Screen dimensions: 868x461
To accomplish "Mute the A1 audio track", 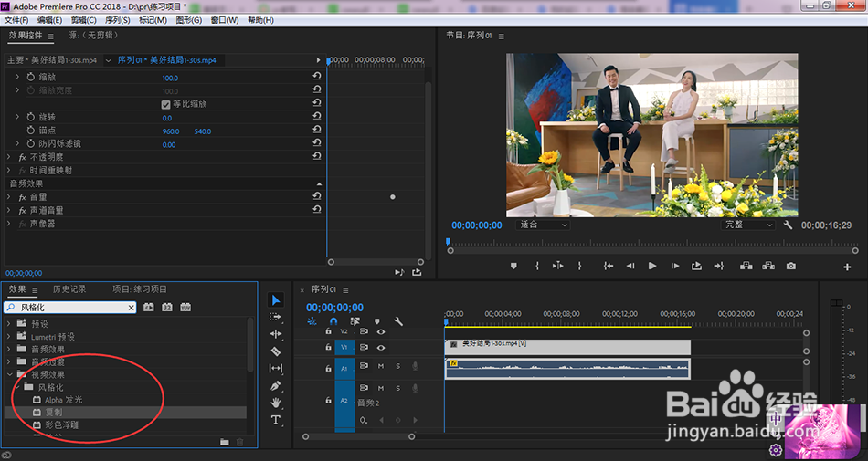I will coord(381,366).
